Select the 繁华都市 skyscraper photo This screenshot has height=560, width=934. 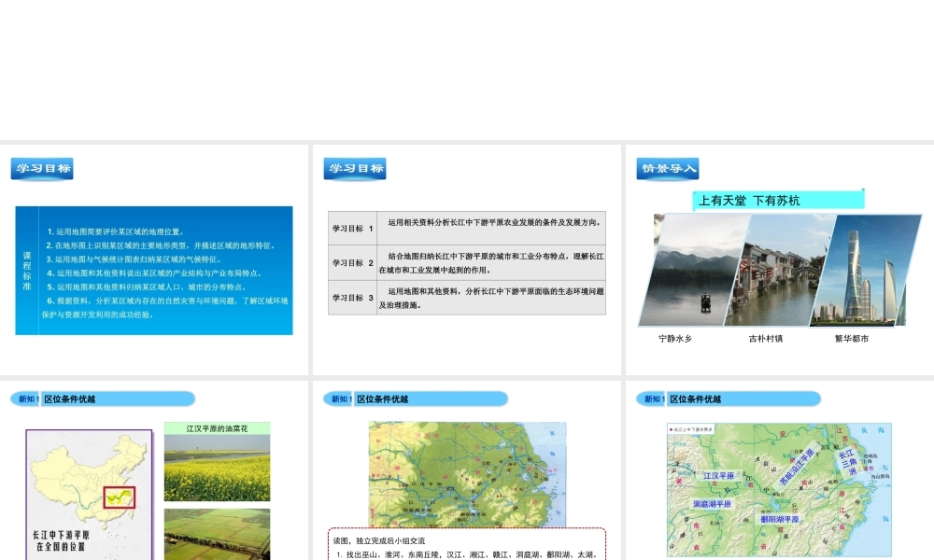865,270
